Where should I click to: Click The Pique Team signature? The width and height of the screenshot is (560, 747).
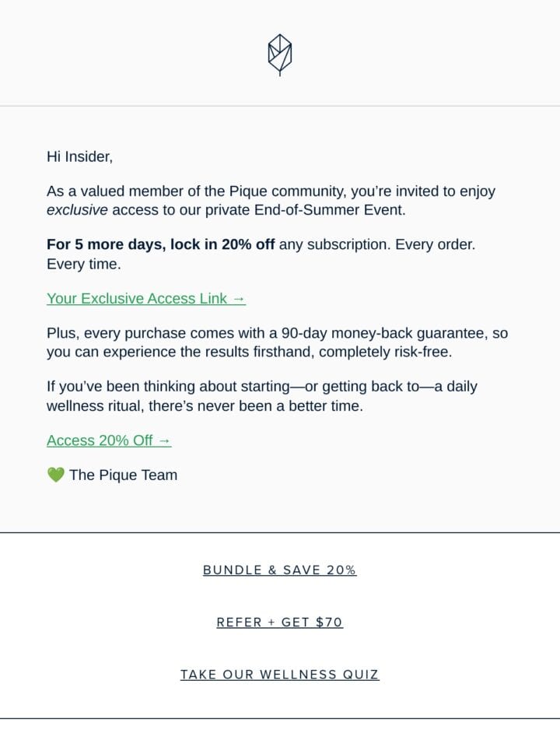point(124,475)
